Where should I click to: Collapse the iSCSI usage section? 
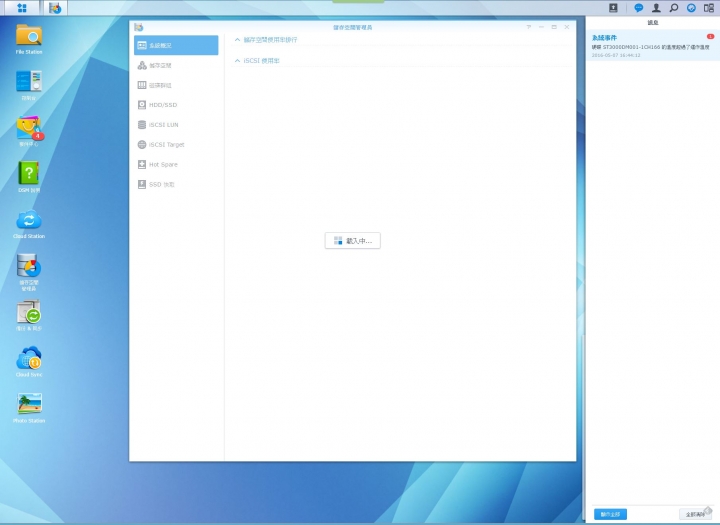point(237,61)
